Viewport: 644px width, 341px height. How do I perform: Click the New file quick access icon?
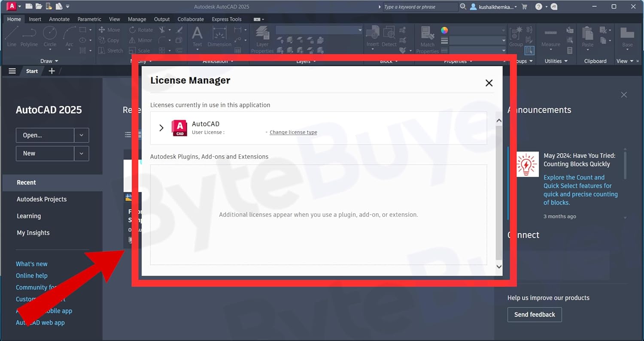(29, 6)
